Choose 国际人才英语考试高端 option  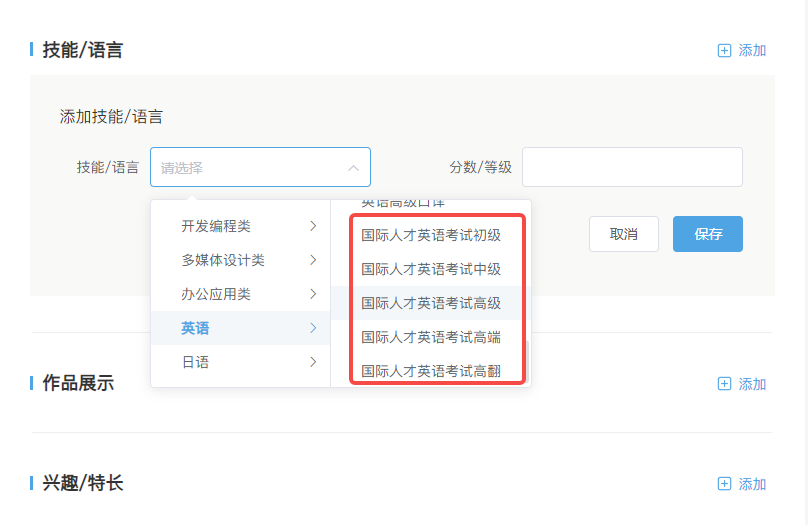pyautogui.click(x=431, y=337)
